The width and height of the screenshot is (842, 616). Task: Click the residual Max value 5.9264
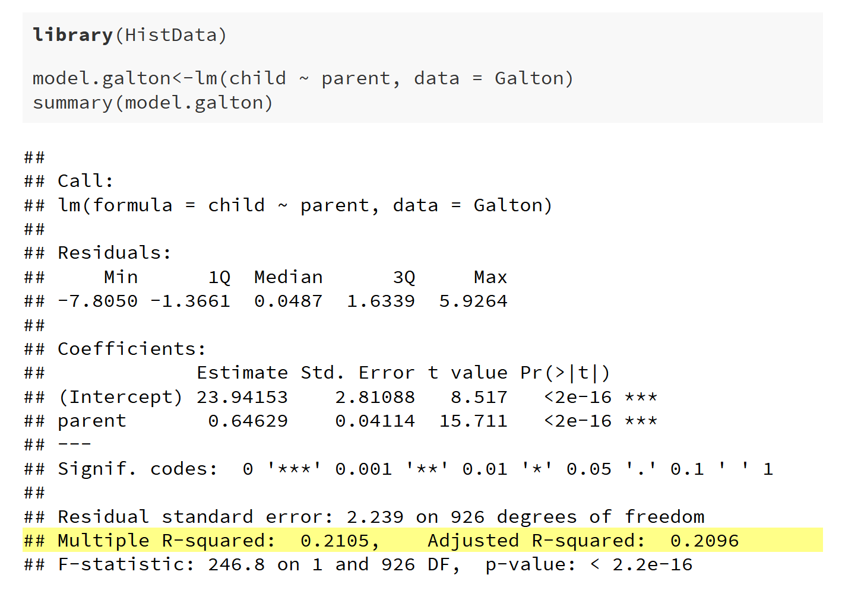473,301
